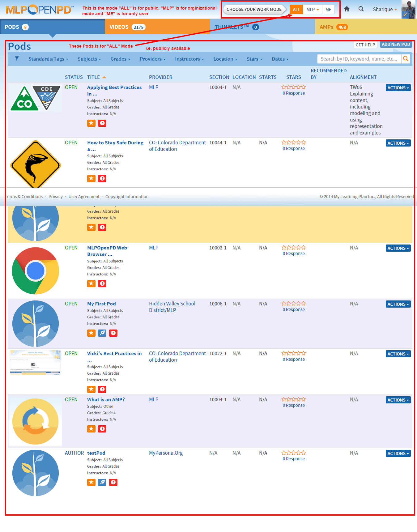Focus the pod search input field
The width and height of the screenshot is (417, 532).
click(x=359, y=59)
